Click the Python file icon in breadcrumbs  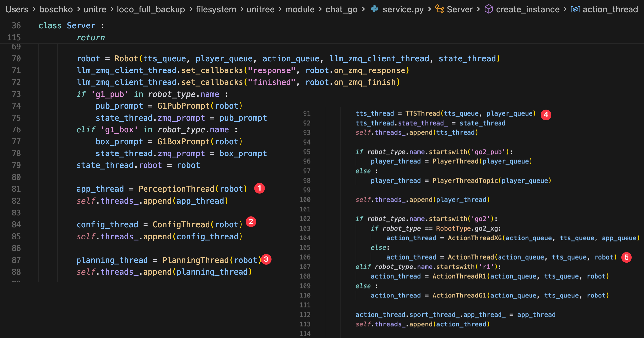374,9
